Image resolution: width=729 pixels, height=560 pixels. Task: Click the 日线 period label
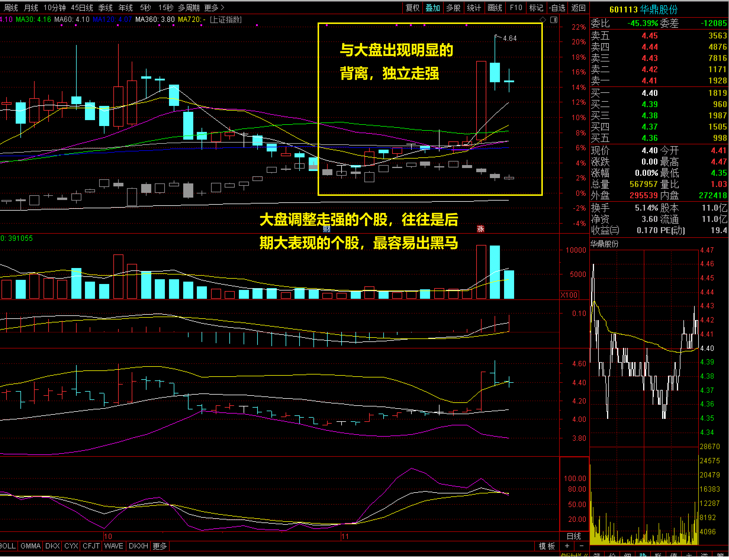pos(574,536)
